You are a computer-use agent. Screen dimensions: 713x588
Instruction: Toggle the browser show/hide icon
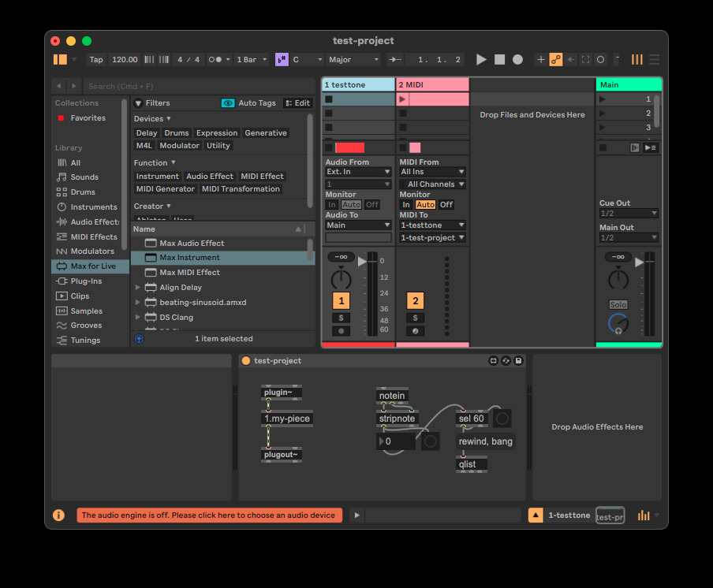click(x=60, y=60)
